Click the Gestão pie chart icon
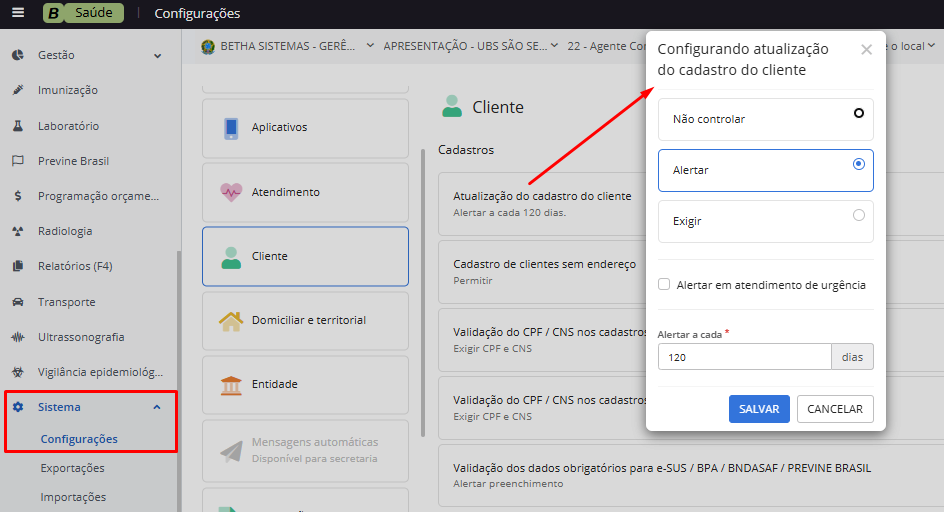The width and height of the screenshot is (944, 512). coord(18,55)
